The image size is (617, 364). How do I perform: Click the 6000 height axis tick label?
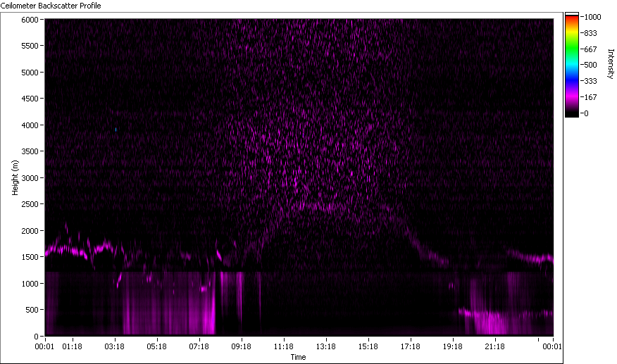click(x=30, y=20)
